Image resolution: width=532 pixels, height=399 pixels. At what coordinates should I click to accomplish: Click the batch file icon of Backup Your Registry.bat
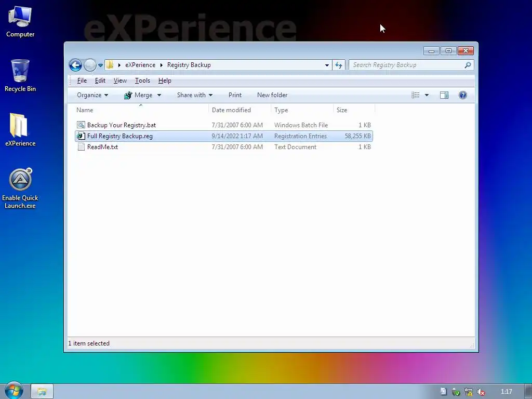click(81, 125)
